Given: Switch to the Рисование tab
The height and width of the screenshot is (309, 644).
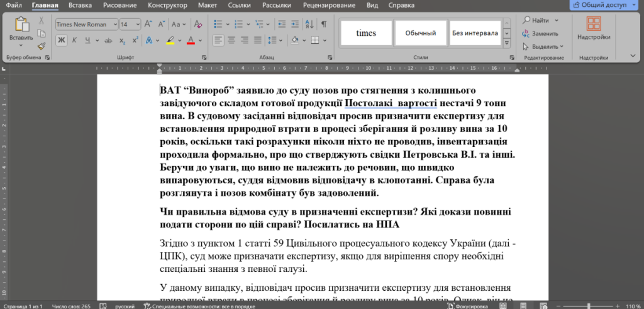Looking at the screenshot, I should coord(119,5).
